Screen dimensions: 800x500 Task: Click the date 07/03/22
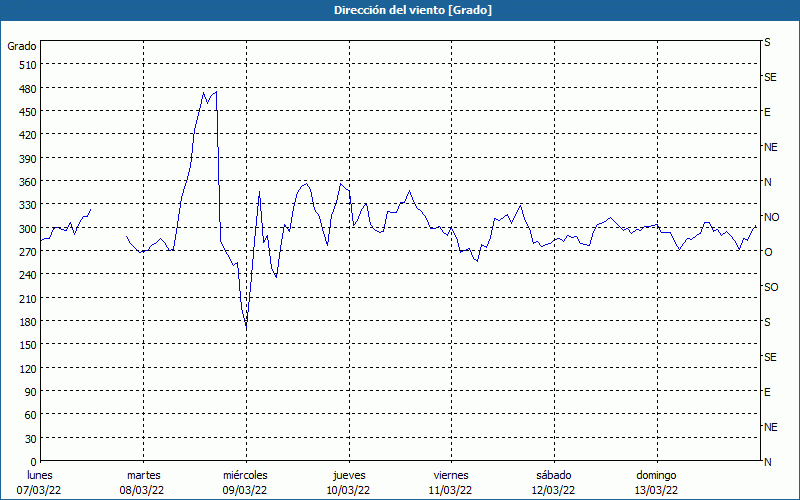(x=39, y=490)
